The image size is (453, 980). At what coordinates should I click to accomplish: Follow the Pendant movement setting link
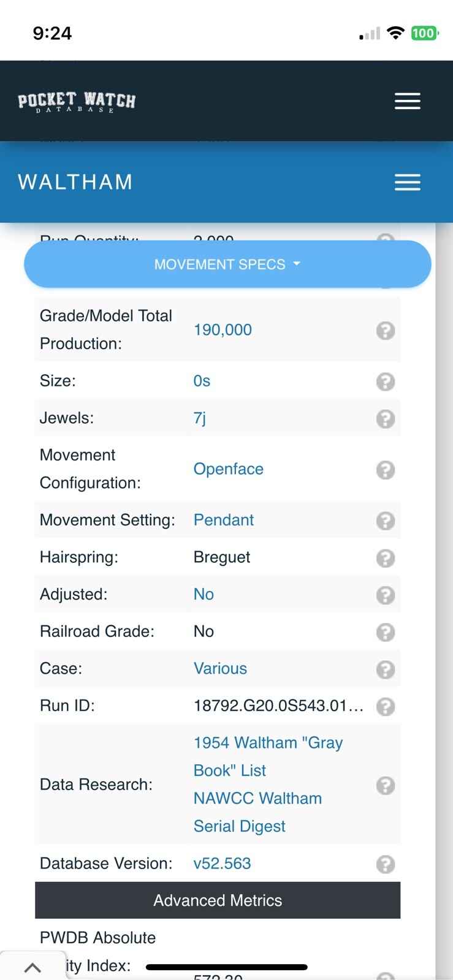click(x=224, y=520)
